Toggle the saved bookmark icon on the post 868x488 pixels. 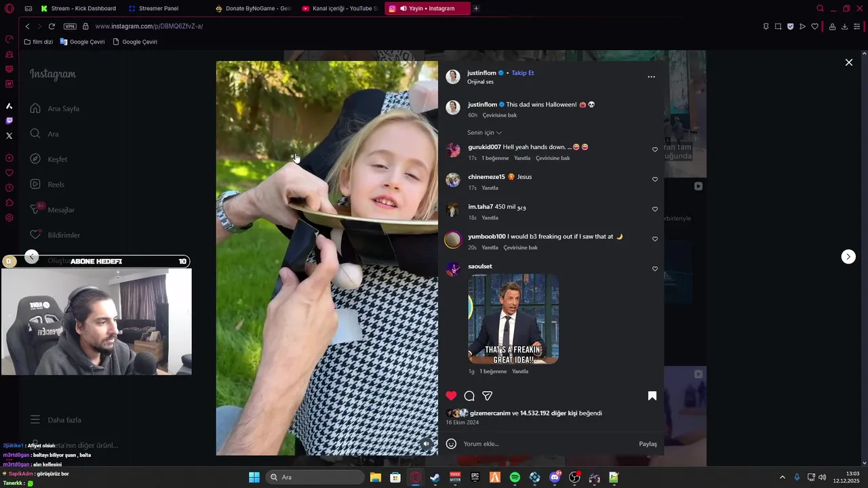[652, 396]
